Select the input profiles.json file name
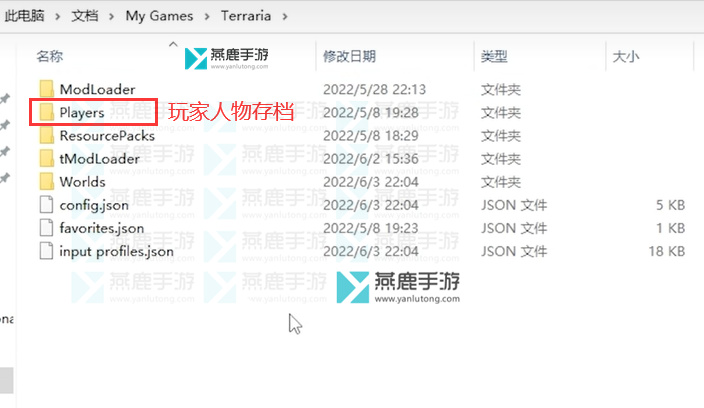 tap(116, 252)
